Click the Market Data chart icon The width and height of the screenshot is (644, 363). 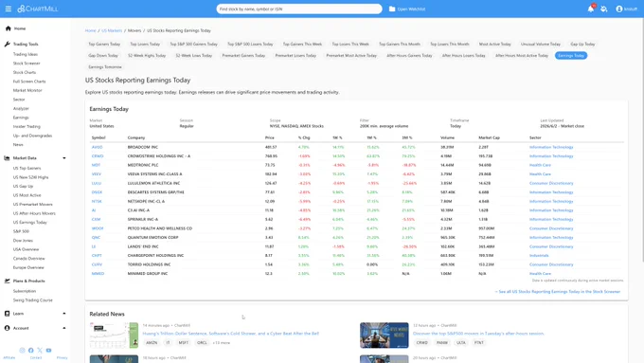click(7, 158)
